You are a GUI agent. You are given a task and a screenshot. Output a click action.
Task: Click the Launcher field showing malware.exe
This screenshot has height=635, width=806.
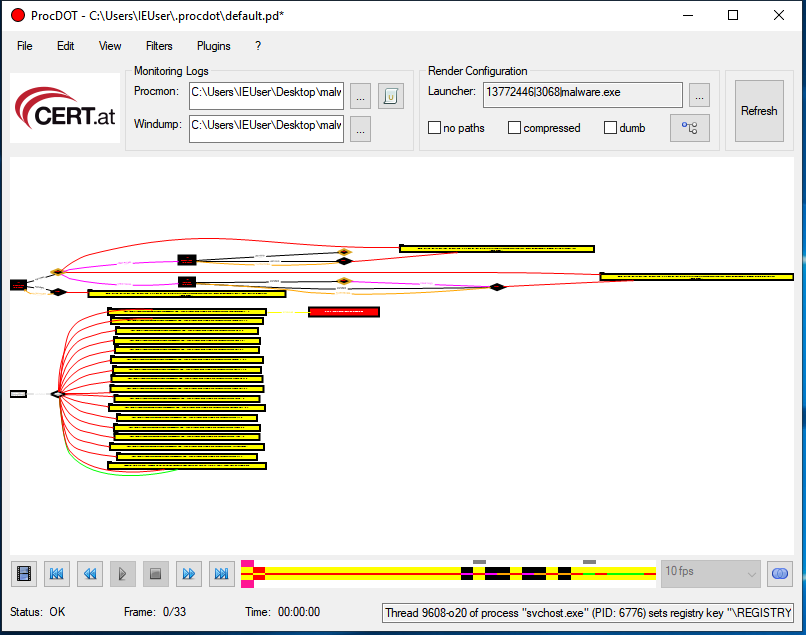point(582,95)
